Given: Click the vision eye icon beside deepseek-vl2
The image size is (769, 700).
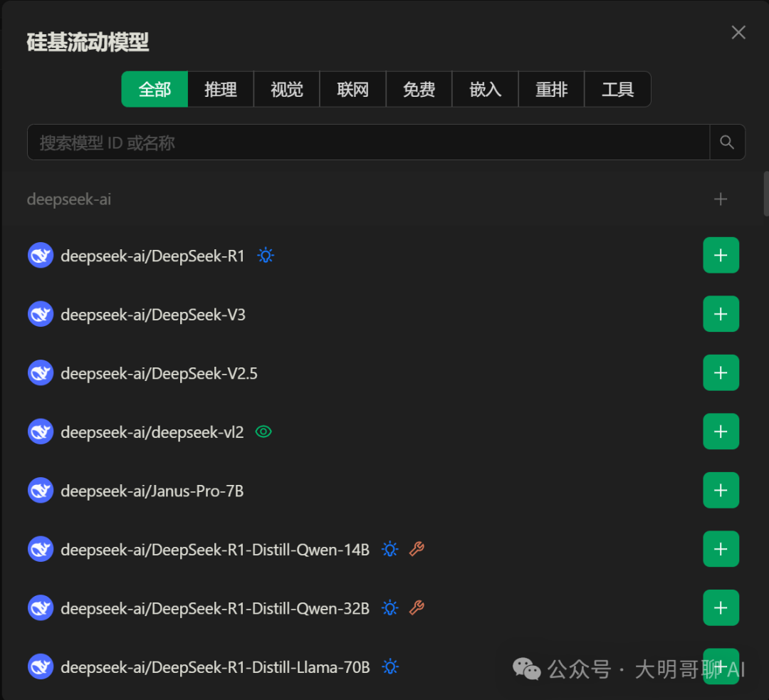Looking at the screenshot, I should [263, 432].
